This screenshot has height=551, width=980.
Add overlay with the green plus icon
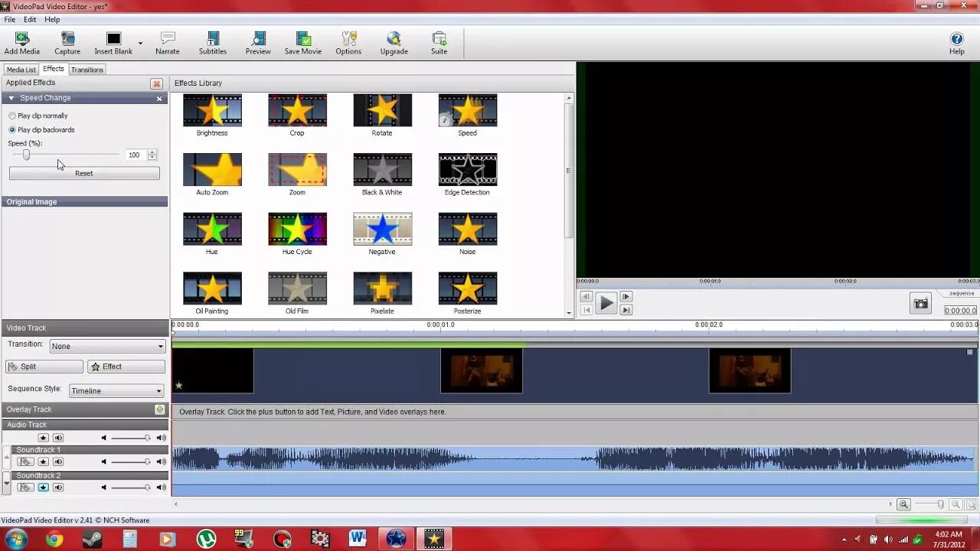point(159,409)
